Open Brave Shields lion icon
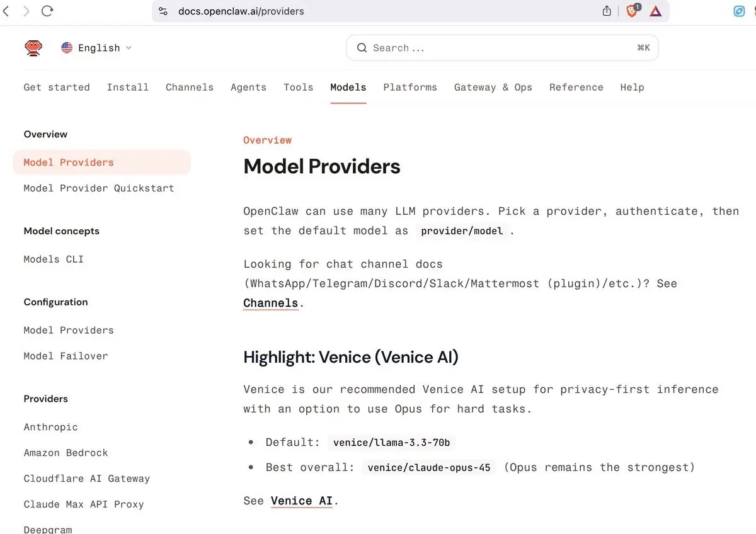Image resolution: width=756 pixels, height=534 pixels. (x=632, y=11)
